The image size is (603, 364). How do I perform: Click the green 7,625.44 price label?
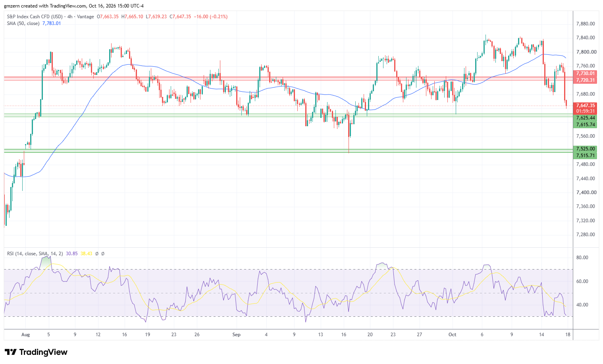[586, 118]
